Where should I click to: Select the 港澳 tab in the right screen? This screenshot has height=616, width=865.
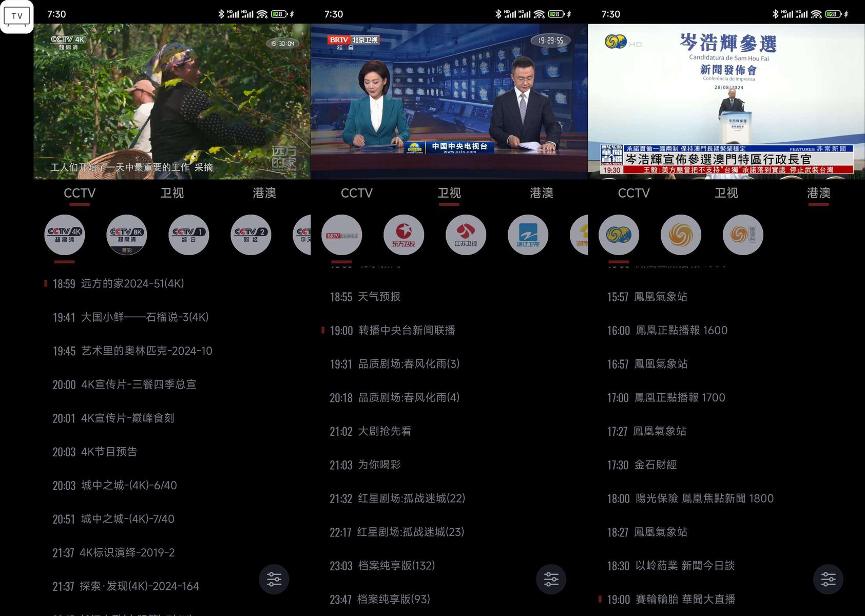pyautogui.click(x=819, y=193)
